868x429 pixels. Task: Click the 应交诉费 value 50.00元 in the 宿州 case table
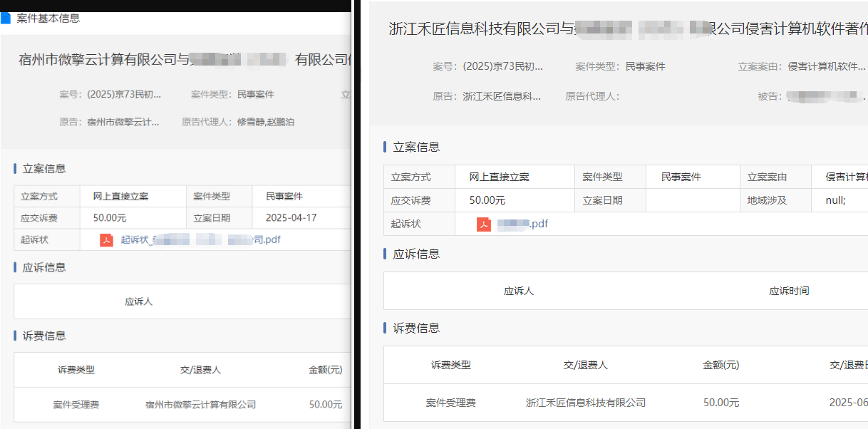(111, 218)
